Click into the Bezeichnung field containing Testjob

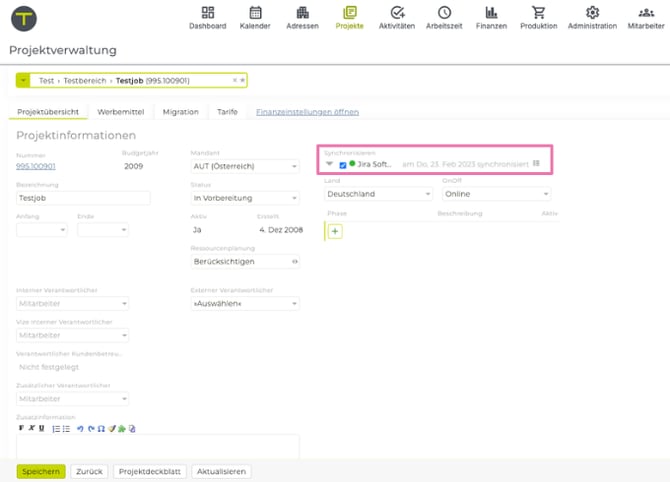point(83,198)
